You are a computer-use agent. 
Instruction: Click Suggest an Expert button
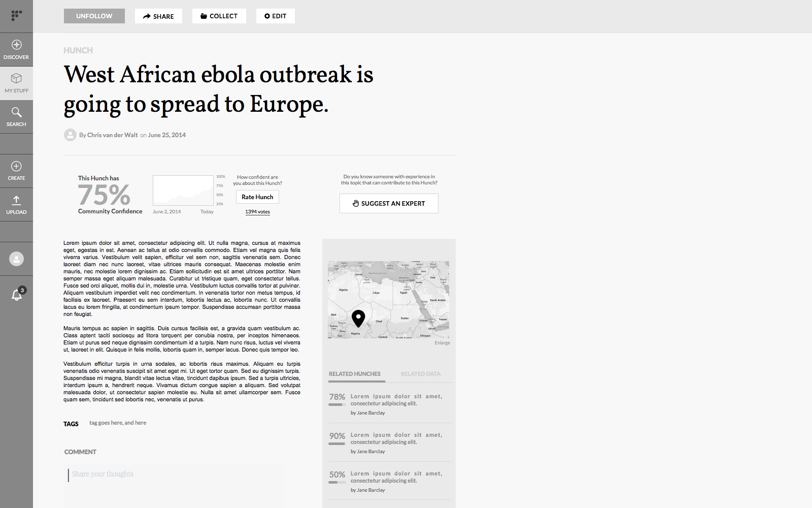[389, 203]
